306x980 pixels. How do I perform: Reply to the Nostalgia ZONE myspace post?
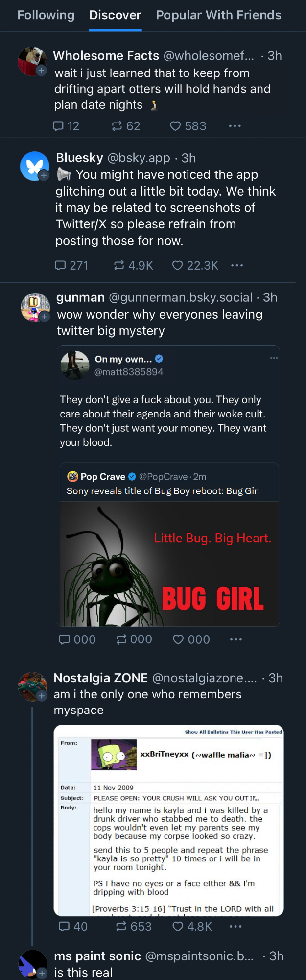click(64, 926)
